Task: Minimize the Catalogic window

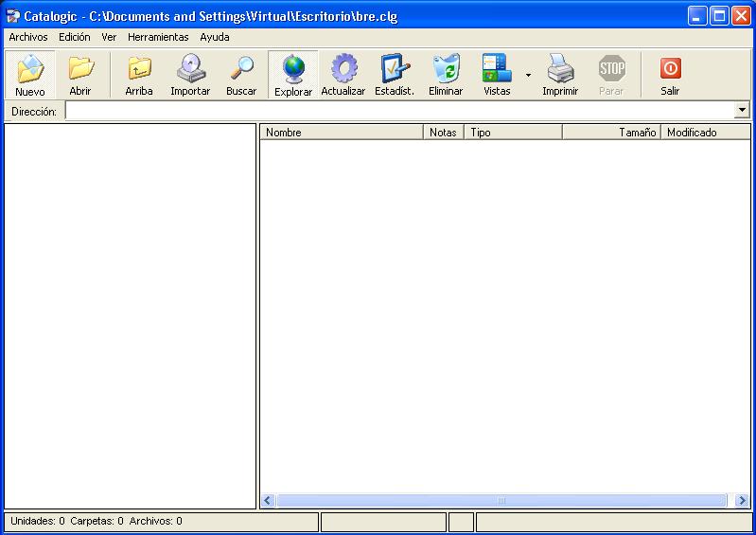Action: coord(696,16)
